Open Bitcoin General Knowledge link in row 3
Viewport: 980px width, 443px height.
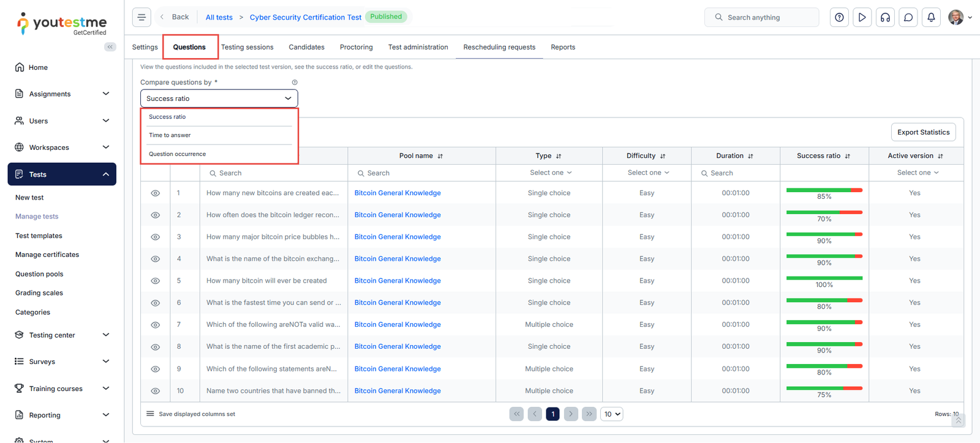click(398, 237)
